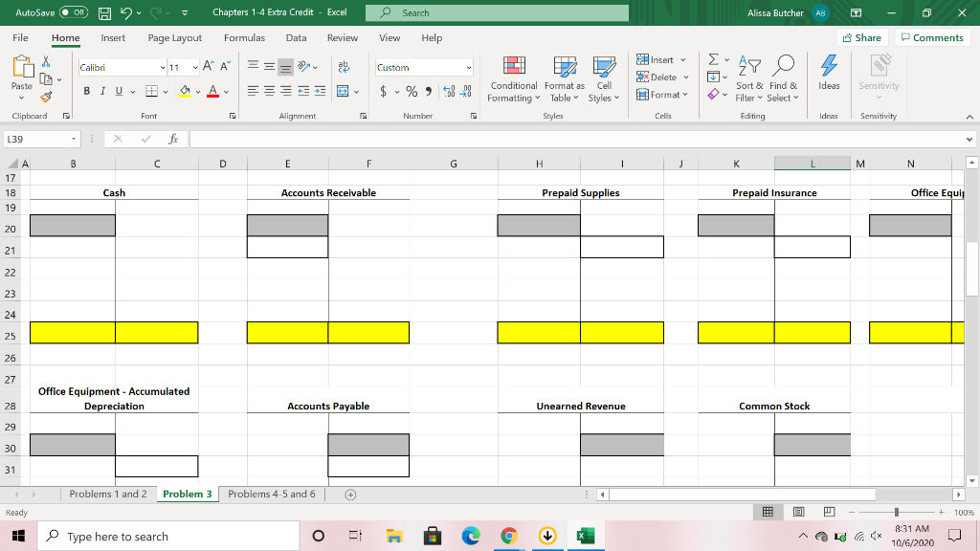Click the Copy icon in Clipboard group
Viewport: 980px width, 551px height.
tap(46, 79)
